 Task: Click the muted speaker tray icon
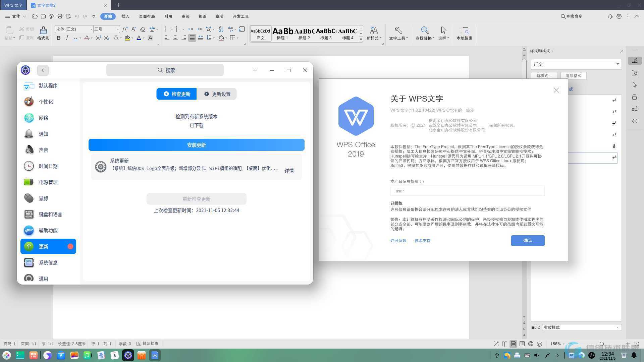[537, 355]
